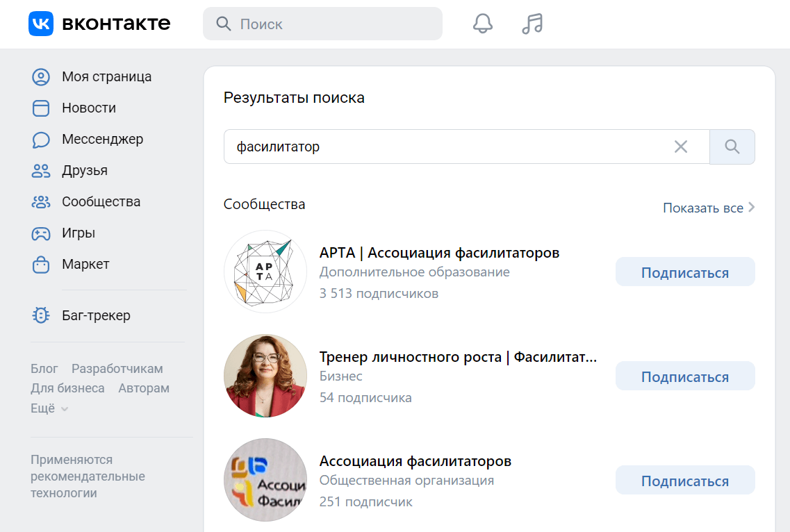Click the Игры gamepad icon
The width and height of the screenshot is (790, 532).
tap(41, 233)
